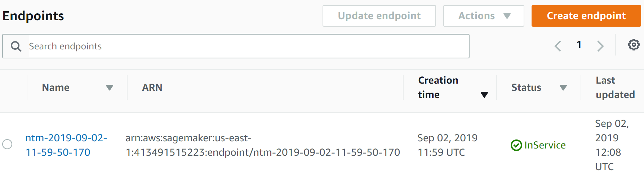
Task: Expand the Actions dropdown menu
Action: click(x=484, y=16)
